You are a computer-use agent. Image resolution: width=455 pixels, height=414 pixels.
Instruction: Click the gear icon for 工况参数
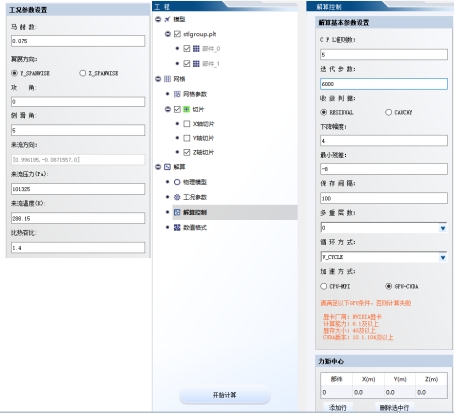(x=177, y=197)
